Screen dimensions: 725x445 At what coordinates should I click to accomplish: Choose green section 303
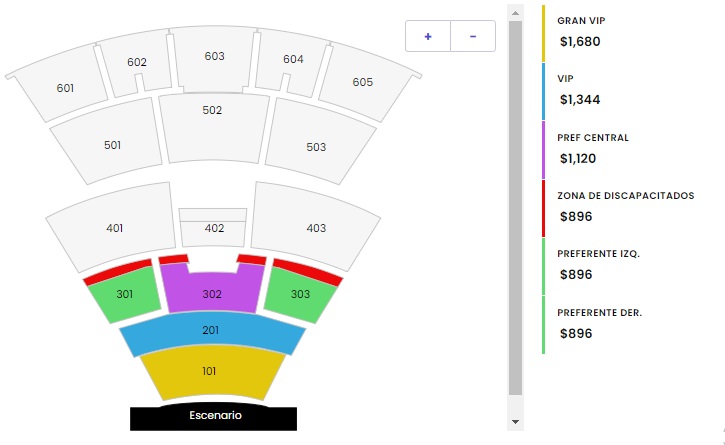tap(300, 296)
